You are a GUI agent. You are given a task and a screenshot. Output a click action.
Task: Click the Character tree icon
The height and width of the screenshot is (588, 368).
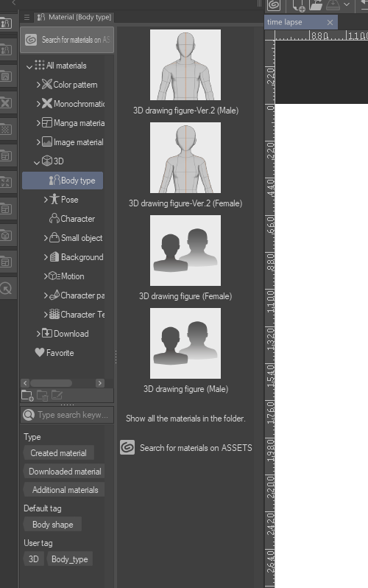(54, 218)
